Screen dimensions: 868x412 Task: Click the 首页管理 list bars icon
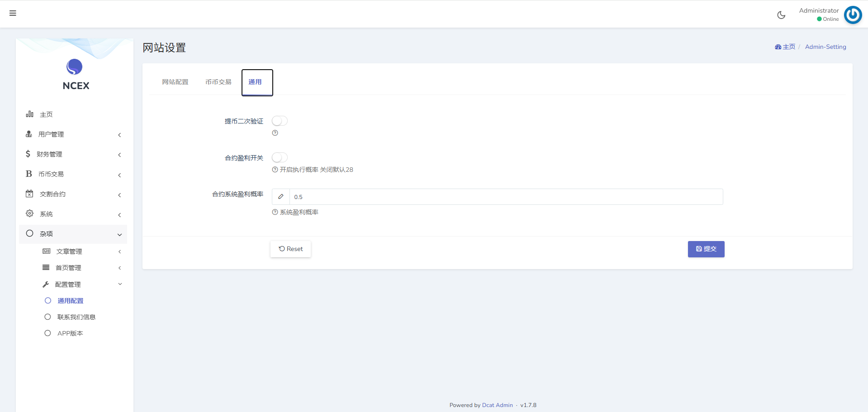pyautogui.click(x=46, y=267)
